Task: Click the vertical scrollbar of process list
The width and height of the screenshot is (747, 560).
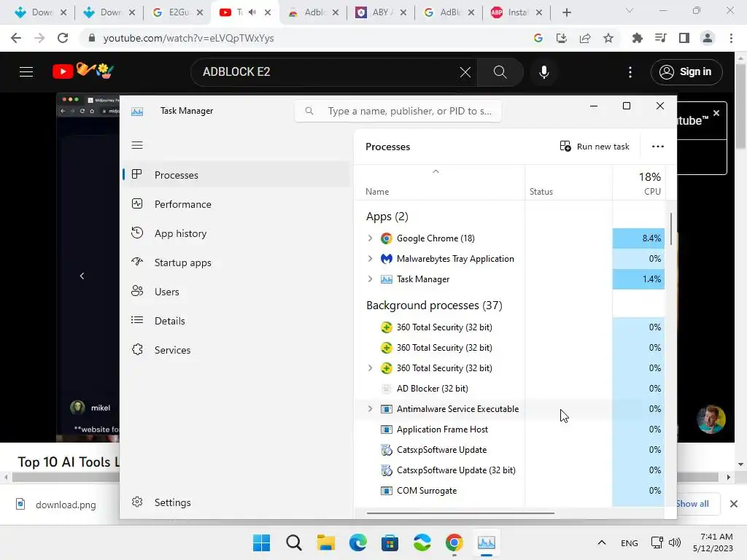Action: [671, 228]
